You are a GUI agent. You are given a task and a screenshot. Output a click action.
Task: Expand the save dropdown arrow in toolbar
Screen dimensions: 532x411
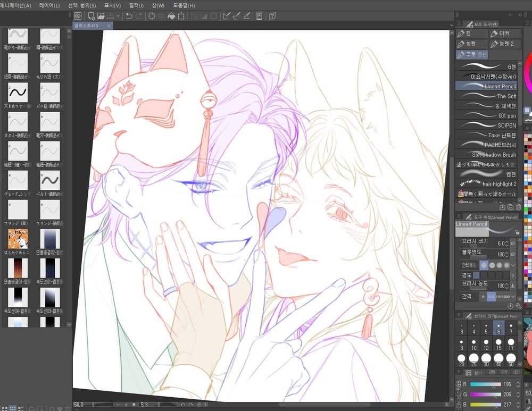click(x=118, y=16)
